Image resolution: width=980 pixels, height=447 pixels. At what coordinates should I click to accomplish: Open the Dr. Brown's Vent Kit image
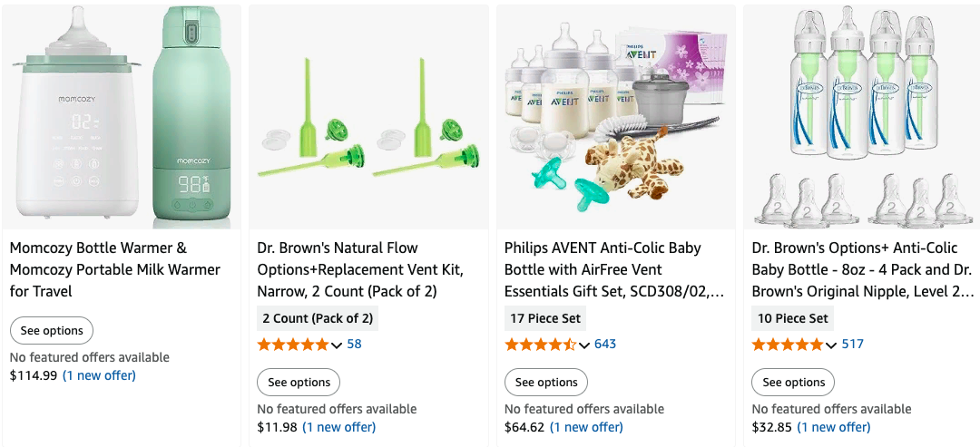pyautogui.click(x=368, y=118)
